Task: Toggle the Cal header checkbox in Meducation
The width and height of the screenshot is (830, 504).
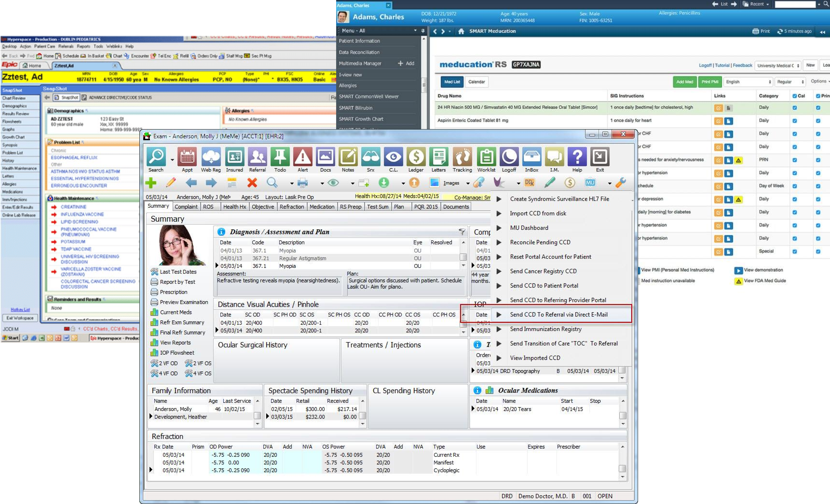Action: [x=795, y=96]
